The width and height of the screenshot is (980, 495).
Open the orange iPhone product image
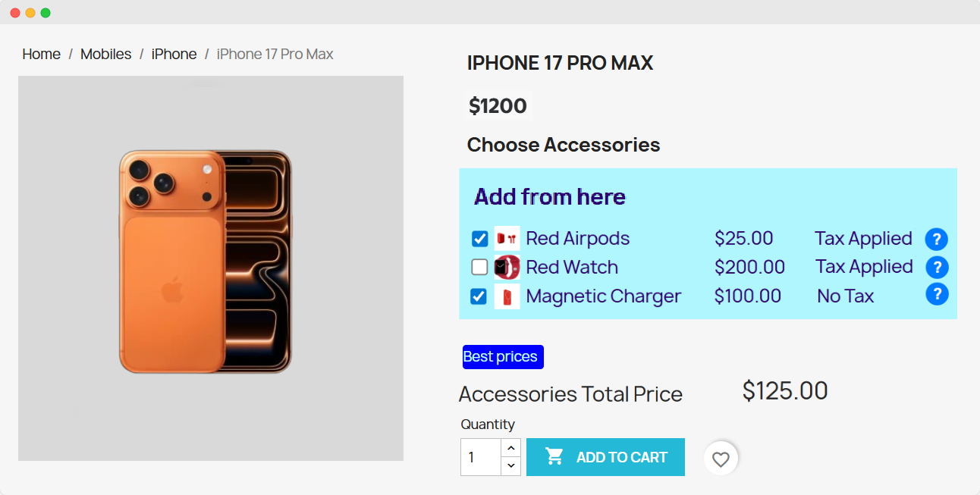tap(206, 262)
